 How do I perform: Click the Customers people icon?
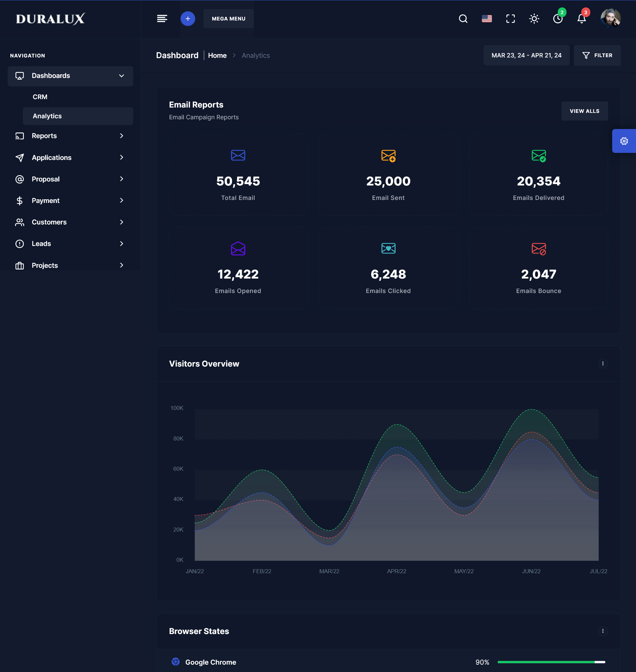click(x=20, y=222)
